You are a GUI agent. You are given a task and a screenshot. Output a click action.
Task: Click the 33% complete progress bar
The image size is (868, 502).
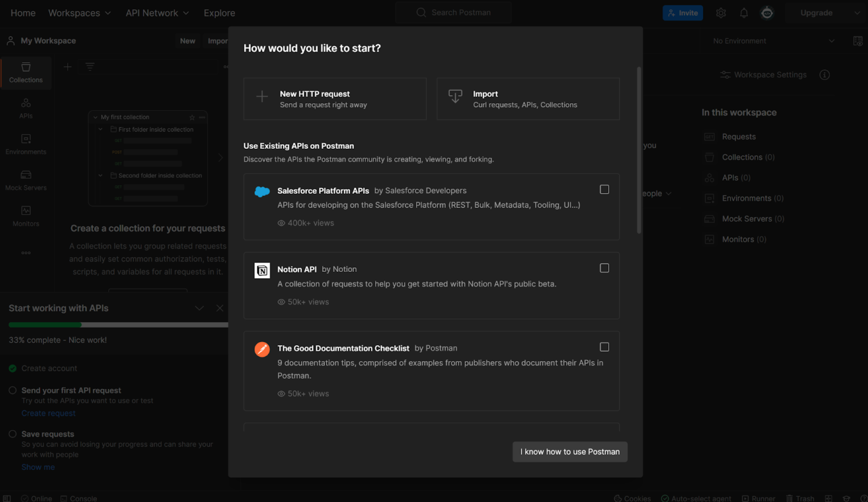118,325
